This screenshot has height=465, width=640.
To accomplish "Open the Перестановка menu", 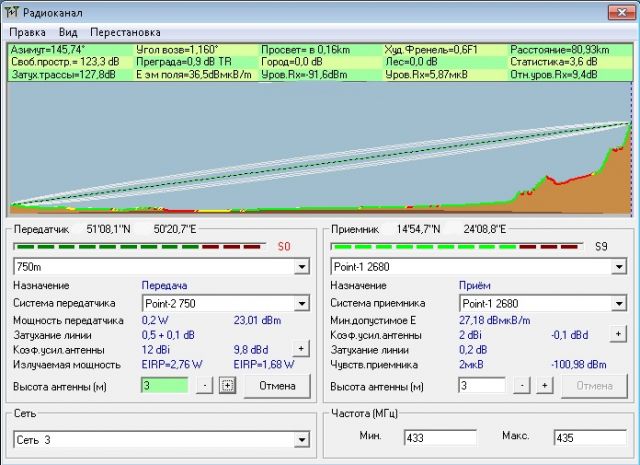I will coord(125,32).
